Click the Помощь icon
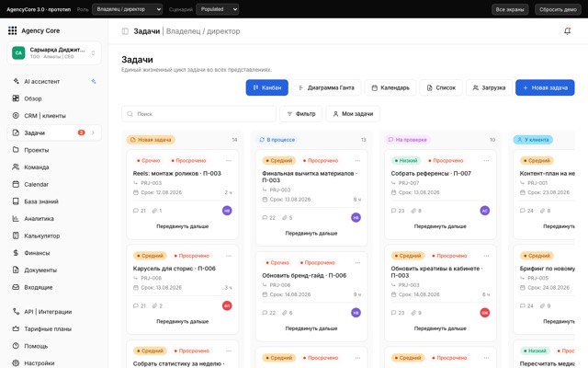The image size is (588, 368). 16,346
